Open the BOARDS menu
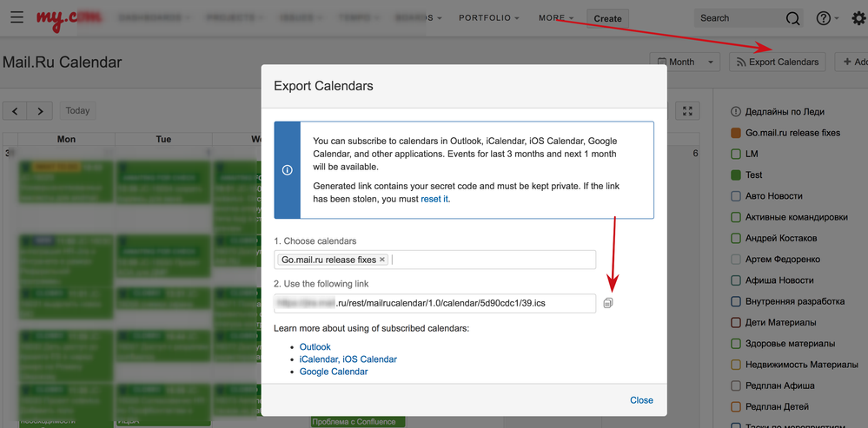Screen dimensions: 868x428 point(419,17)
